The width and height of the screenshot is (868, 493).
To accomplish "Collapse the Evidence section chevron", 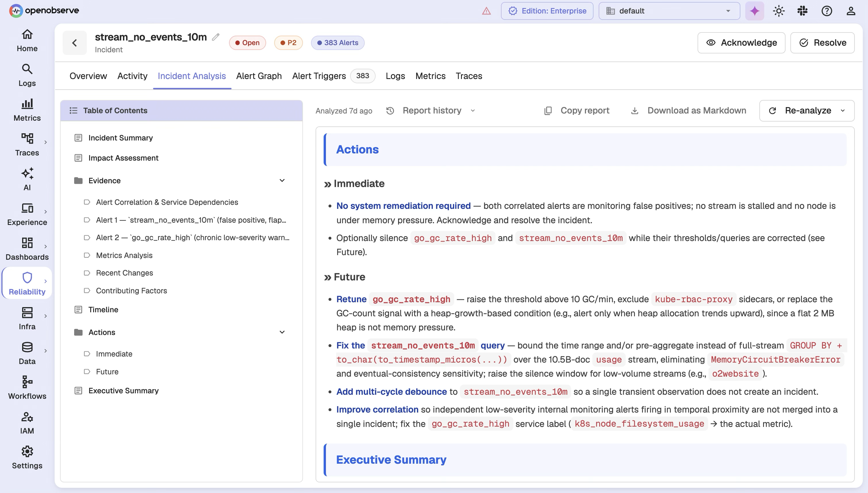I will tap(282, 180).
